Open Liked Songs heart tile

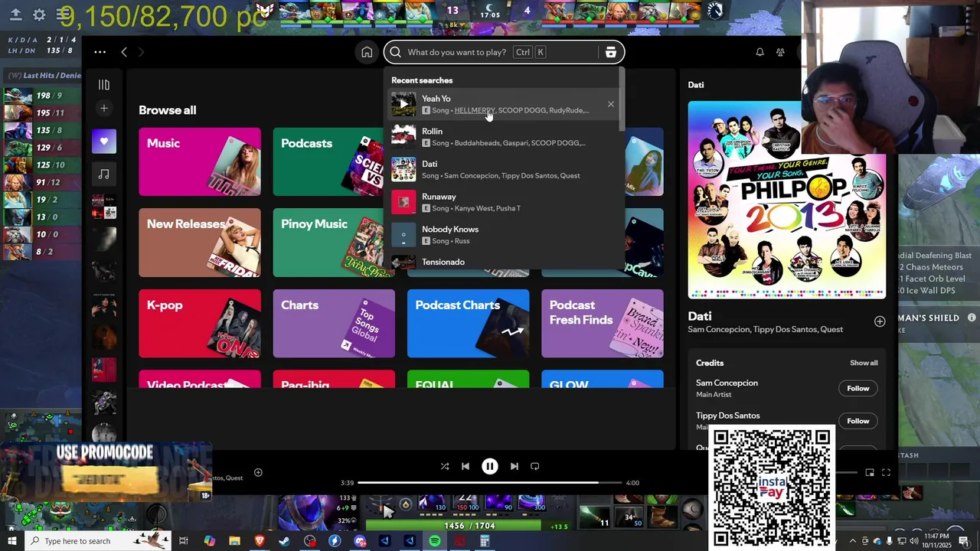coord(104,141)
